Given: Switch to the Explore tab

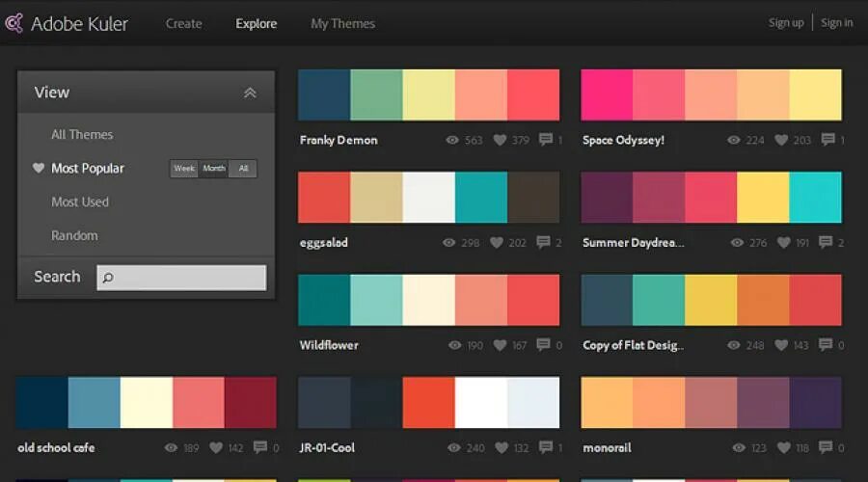Looking at the screenshot, I should pos(257,24).
